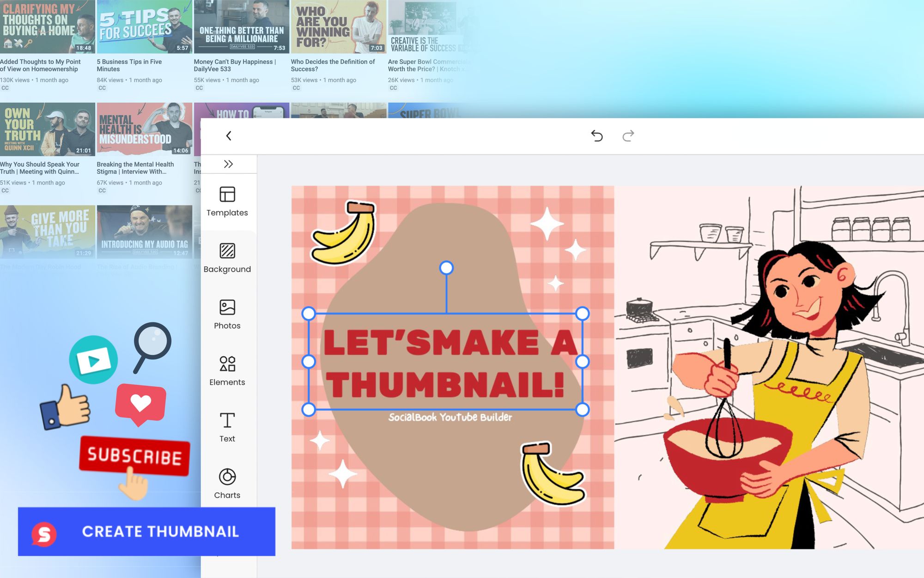Open the 5 Tips for Success thumbnail

(x=145, y=26)
